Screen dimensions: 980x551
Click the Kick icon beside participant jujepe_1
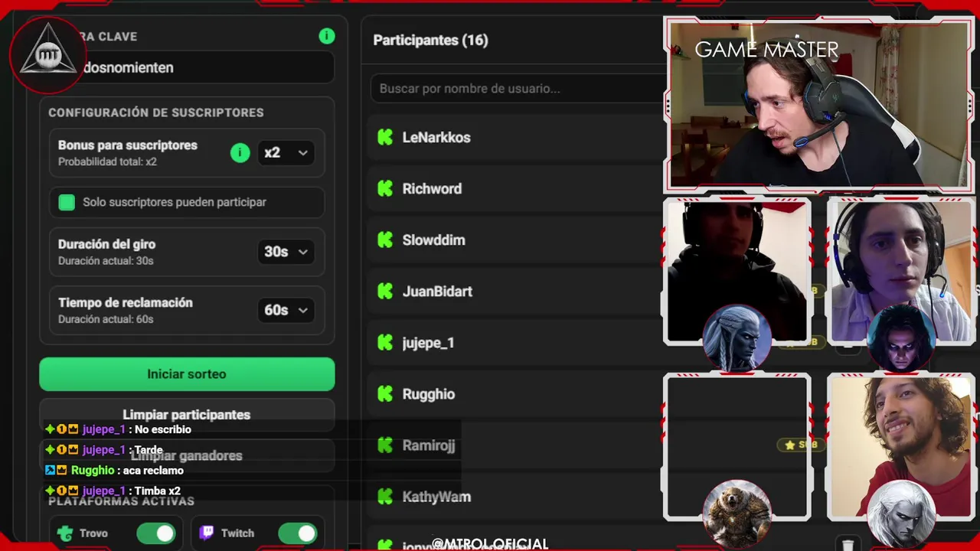(x=385, y=342)
